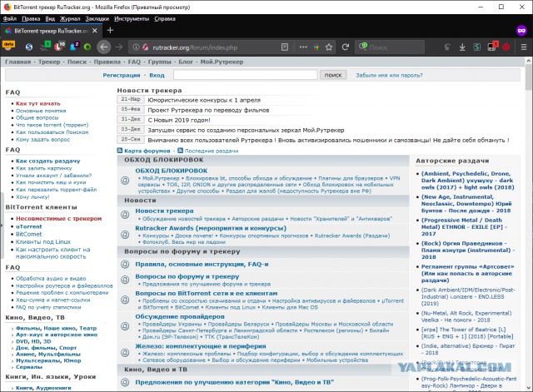Open the Файл menu
533x392 pixels.
[x=9, y=18]
